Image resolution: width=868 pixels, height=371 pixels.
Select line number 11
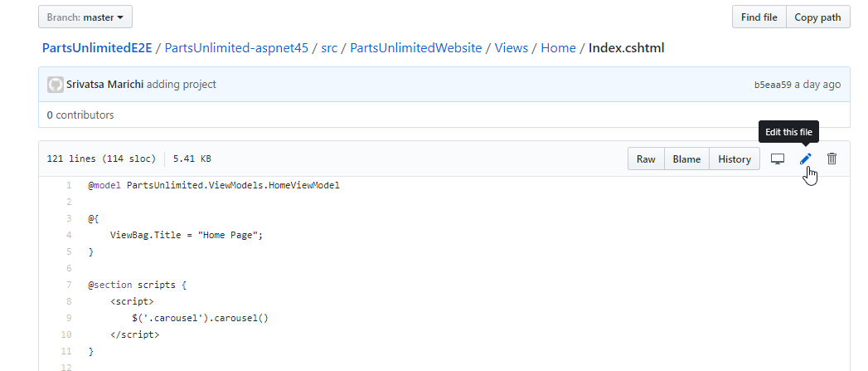(66, 352)
